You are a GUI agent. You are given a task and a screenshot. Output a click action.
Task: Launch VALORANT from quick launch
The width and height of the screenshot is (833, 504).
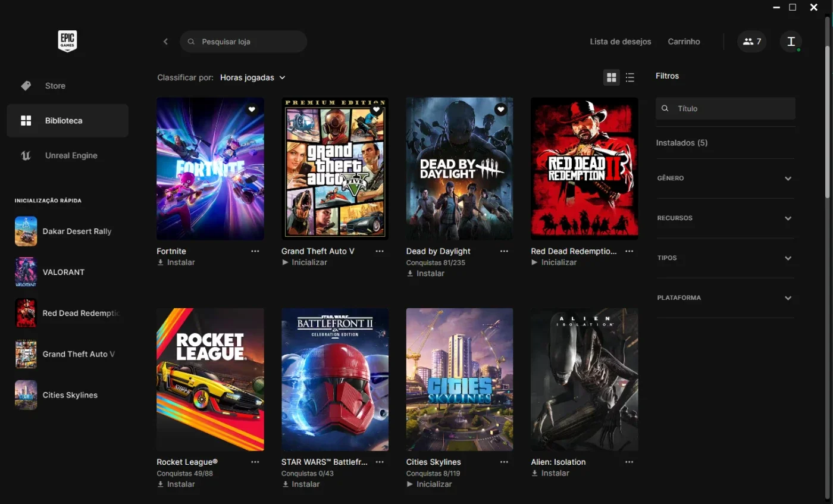(x=67, y=273)
